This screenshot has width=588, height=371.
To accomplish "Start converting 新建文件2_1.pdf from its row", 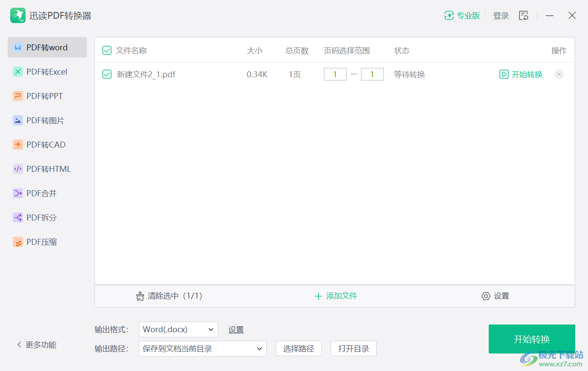I will pyautogui.click(x=521, y=74).
